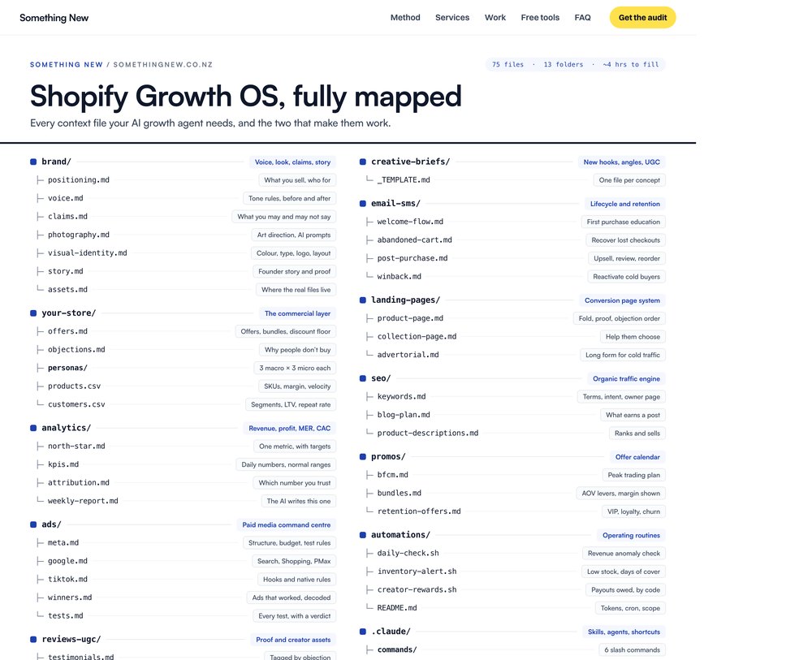Select products.csv file row
The height and width of the screenshot is (660, 812).
(183, 386)
